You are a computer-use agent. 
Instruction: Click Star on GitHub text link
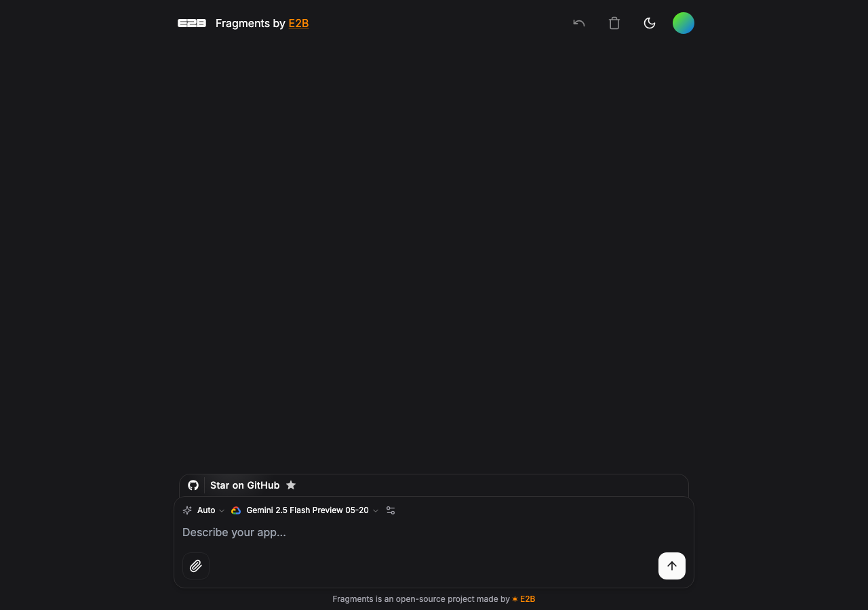click(x=245, y=485)
